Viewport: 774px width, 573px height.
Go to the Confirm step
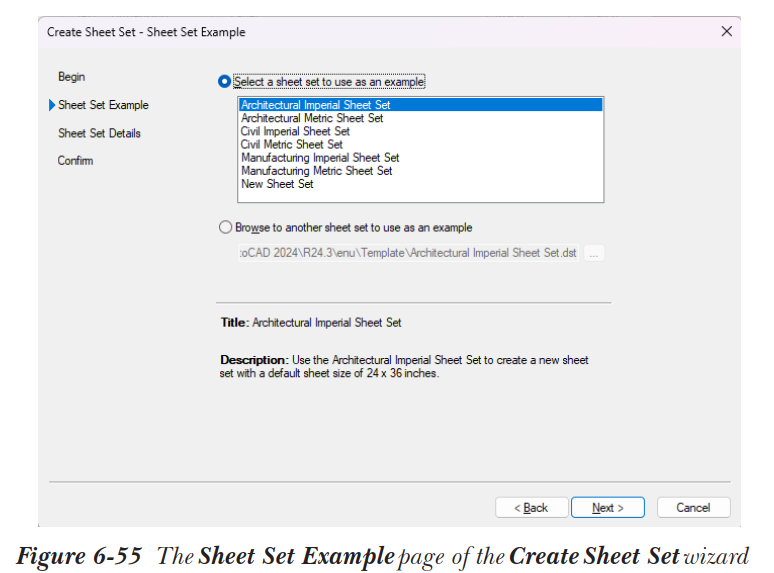click(75, 161)
